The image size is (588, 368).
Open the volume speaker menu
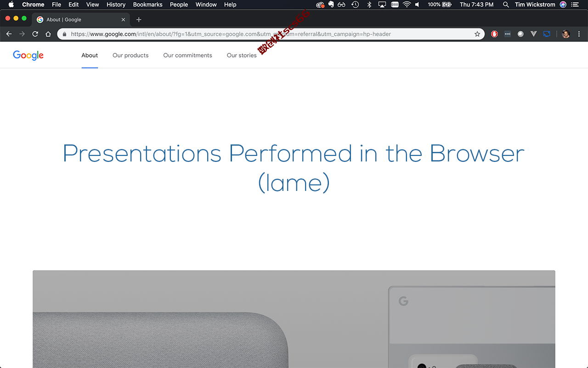point(417,5)
